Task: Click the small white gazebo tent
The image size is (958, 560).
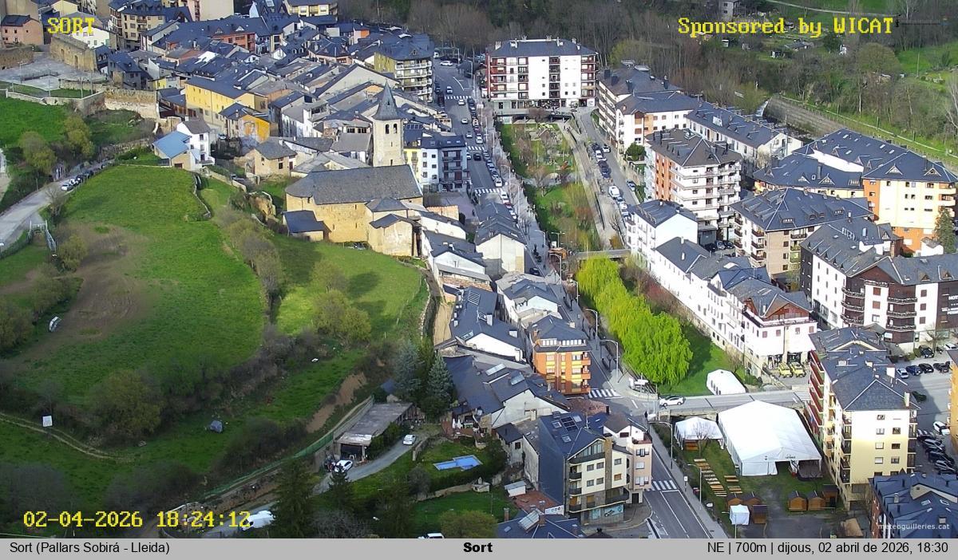Action: tap(697, 431)
